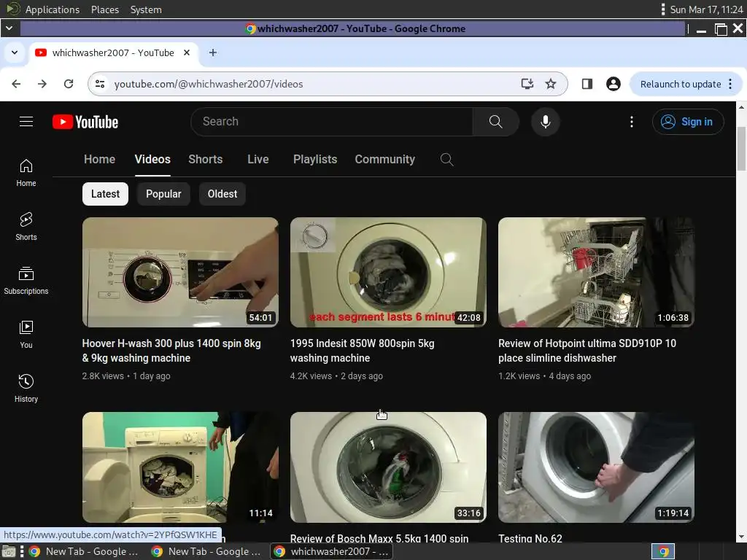The height and width of the screenshot is (560, 747).
Task: Open YouTube settings three-dot menu
Action: (632, 122)
